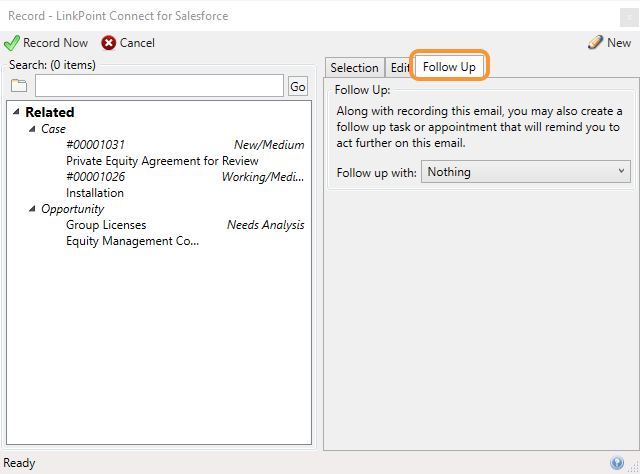Switch to the Edit tab
Screen dimensions: 640x474
pos(399,68)
